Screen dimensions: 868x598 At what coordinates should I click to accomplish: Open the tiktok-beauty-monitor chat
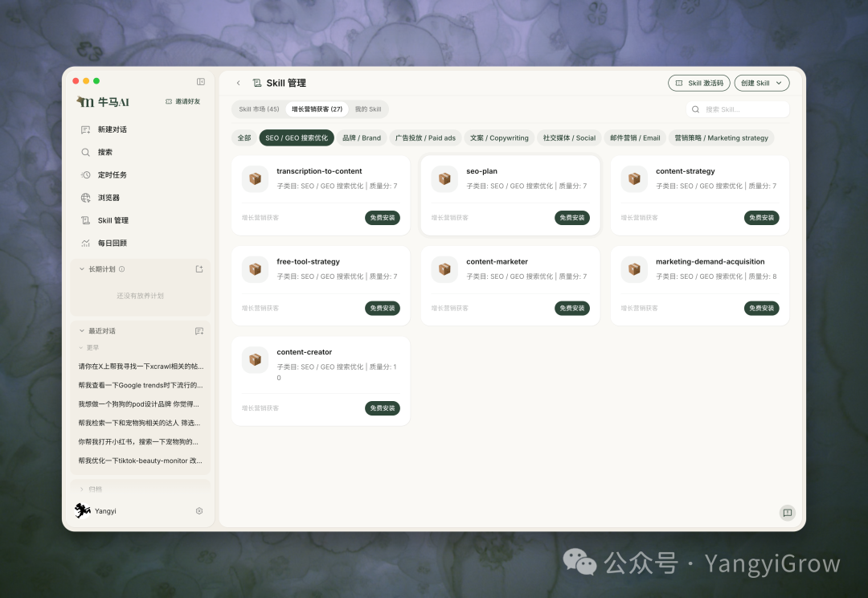pos(141,461)
